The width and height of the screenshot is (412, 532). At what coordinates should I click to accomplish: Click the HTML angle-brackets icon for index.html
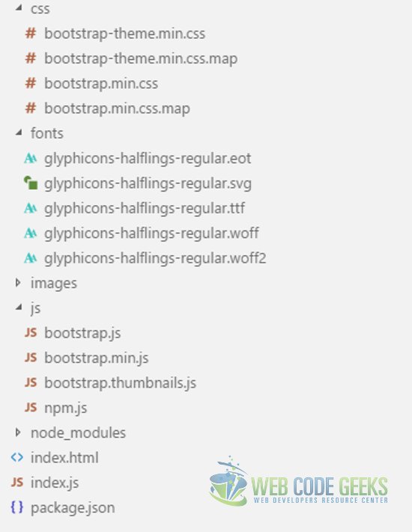pos(17,457)
